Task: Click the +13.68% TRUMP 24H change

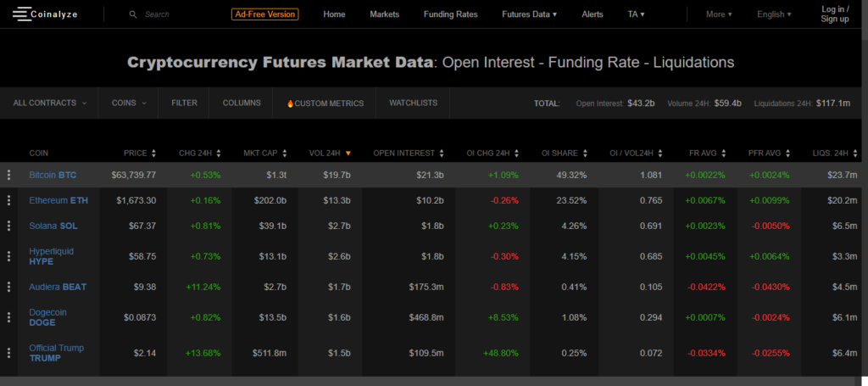Action: [x=203, y=353]
